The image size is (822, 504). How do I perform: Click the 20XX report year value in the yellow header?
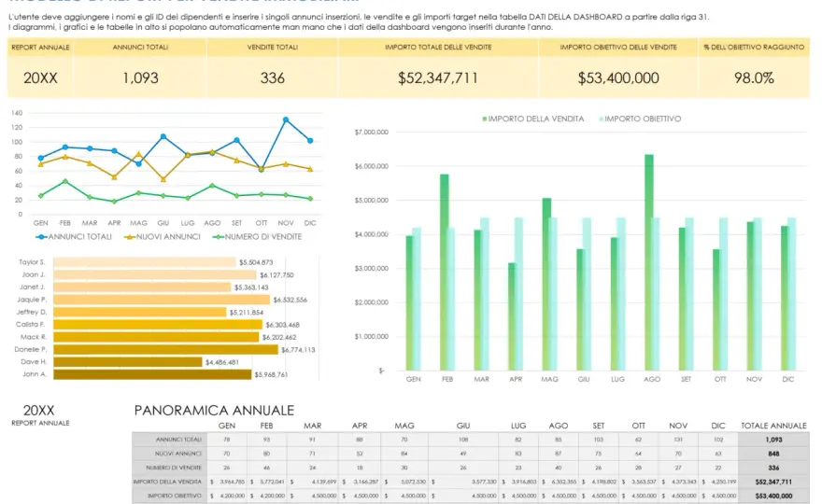tap(40, 78)
